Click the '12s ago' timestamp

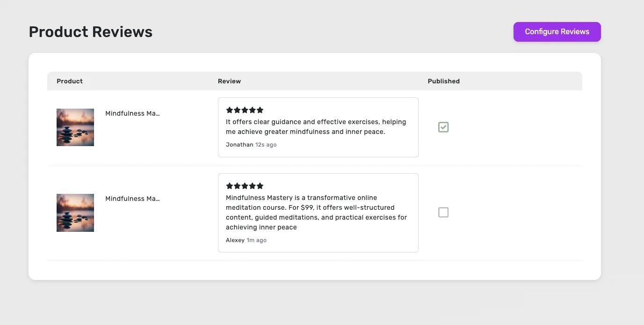pos(266,145)
